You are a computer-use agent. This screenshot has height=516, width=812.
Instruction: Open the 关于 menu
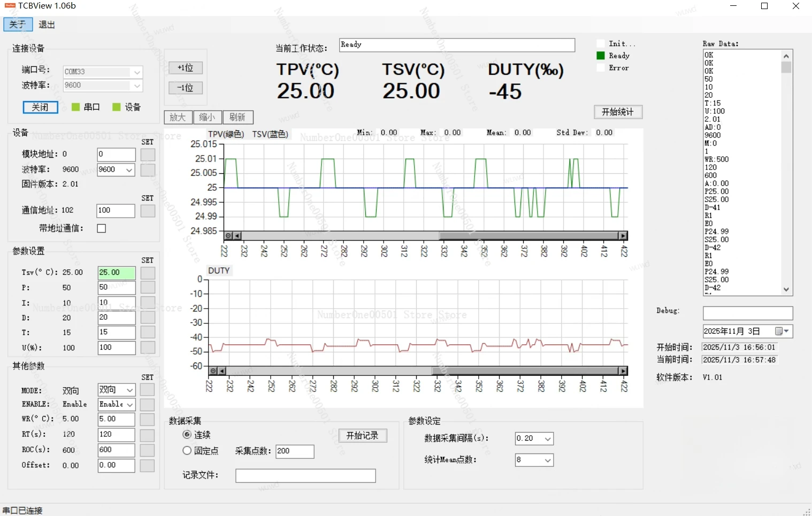[18, 25]
